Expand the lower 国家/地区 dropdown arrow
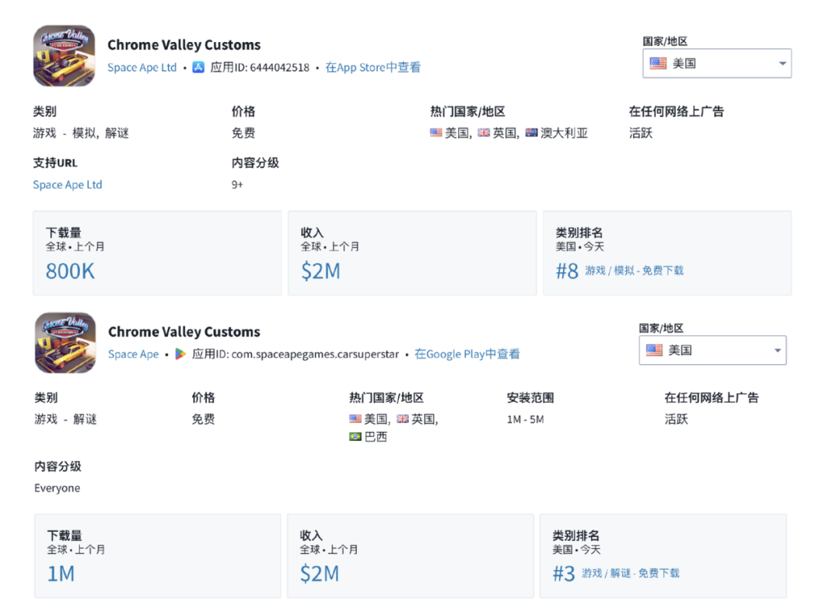 777,351
